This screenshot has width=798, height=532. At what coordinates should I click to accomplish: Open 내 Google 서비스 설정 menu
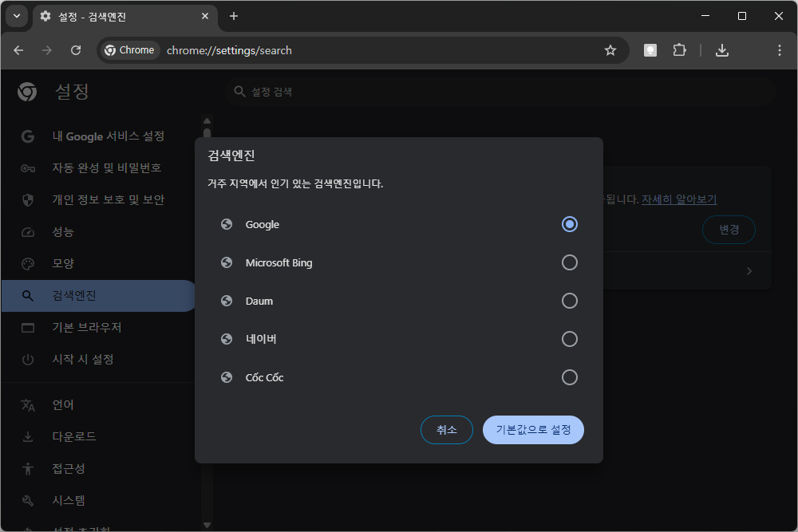98,136
